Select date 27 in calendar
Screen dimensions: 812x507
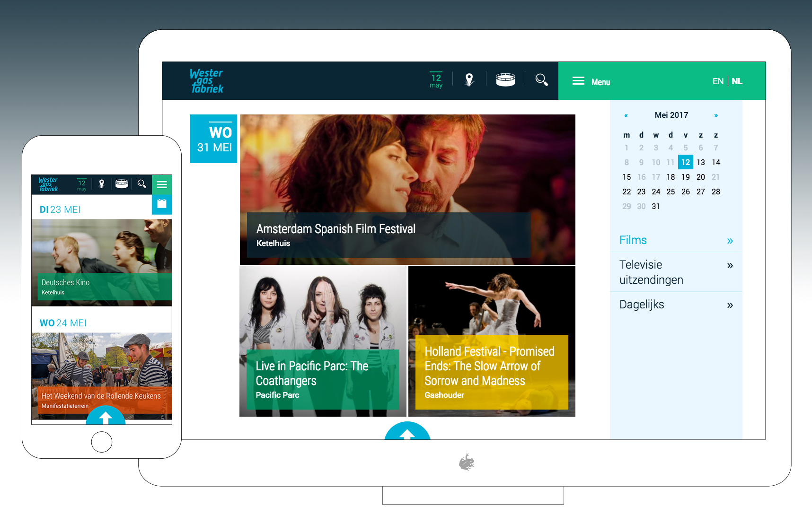pyautogui.click(x=701, y=192)
